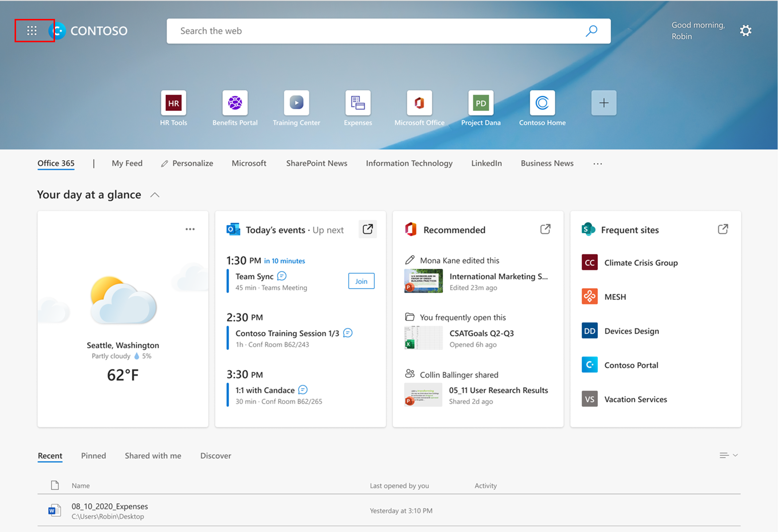
Task: Open weather card options menu
Action: click(190, 229)
